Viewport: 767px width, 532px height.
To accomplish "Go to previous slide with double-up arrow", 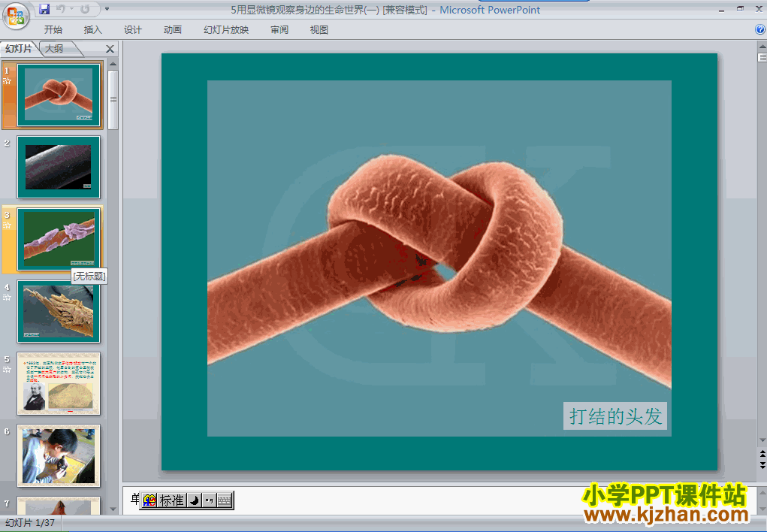I will pyautogui.click(x=762, y=454).
